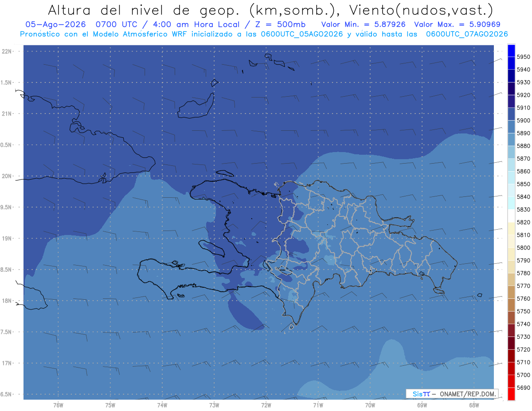This screenshot has height=411, width=532.
Task: Click the '5690' colorbar label
Action: [524, 388]
